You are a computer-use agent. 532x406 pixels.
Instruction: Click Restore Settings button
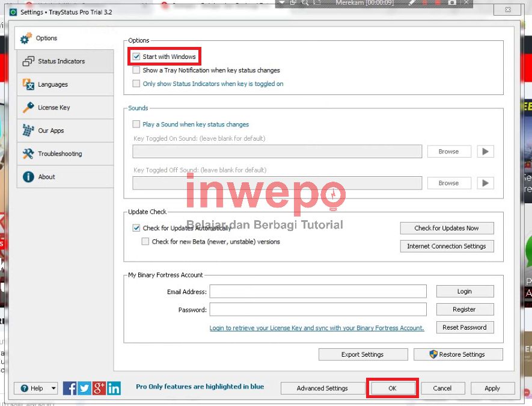coord(459,354)
